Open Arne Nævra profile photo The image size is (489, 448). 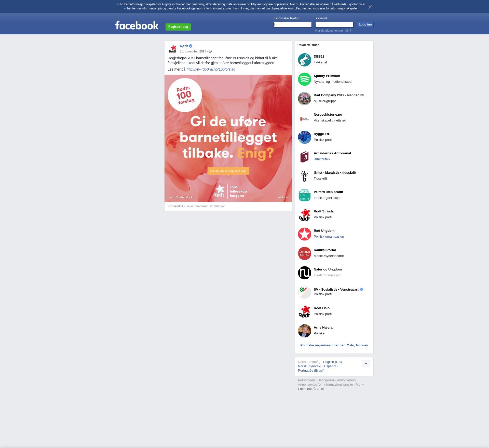click(x=305, y=331)
